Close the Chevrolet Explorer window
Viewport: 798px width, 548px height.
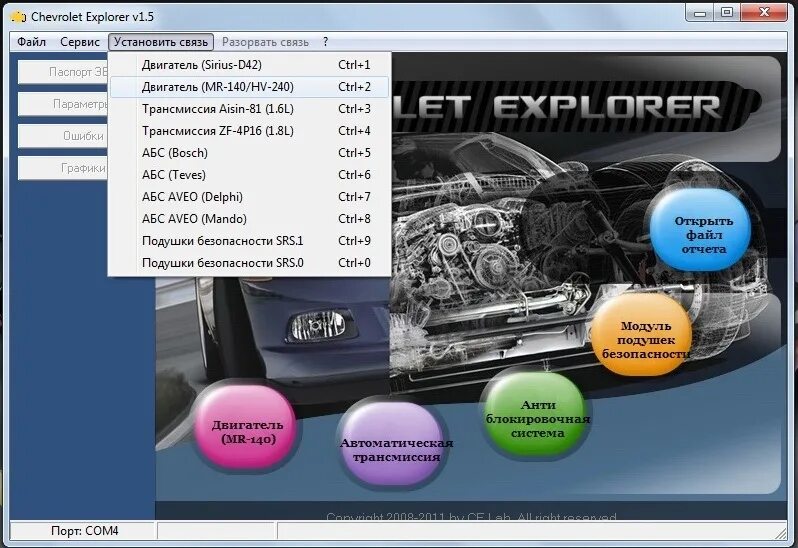click(x=764, y=13)
